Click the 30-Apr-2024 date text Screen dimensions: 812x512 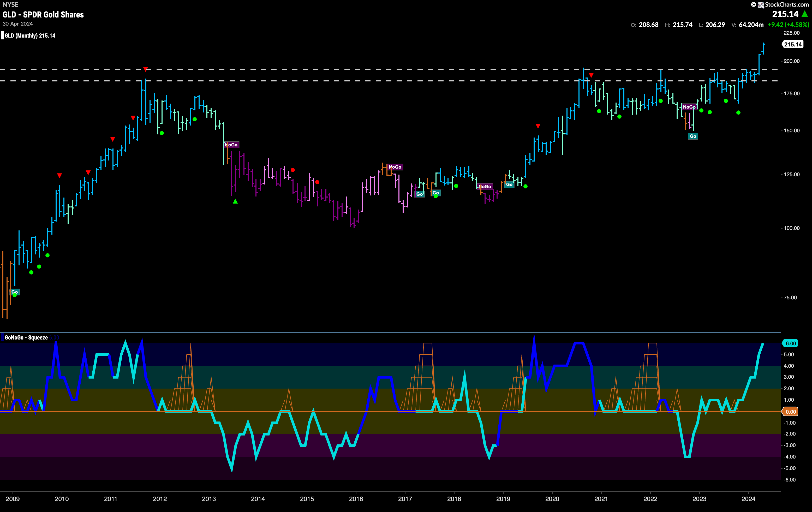click(17, 24)
